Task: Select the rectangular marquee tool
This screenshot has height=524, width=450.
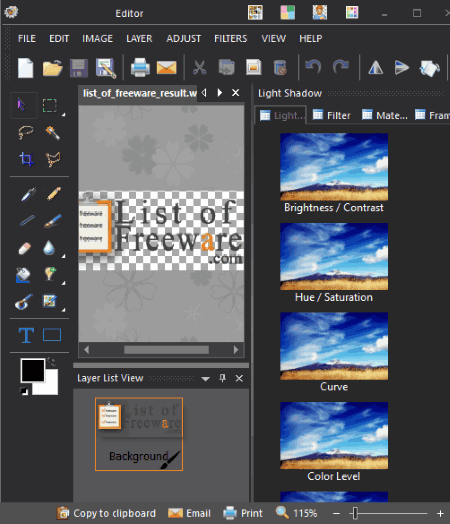Action: coord(50,105)
